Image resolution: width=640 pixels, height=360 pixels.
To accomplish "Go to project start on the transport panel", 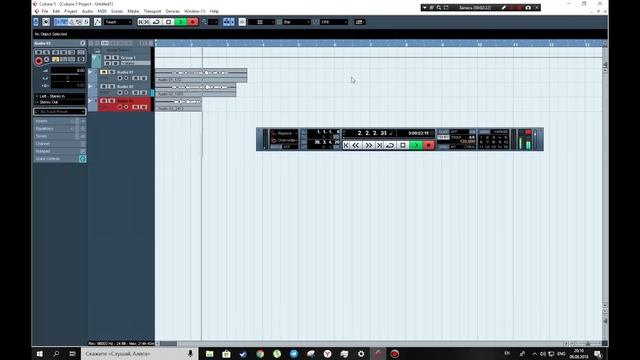I will pyautogui.click(x=346, y=145).
